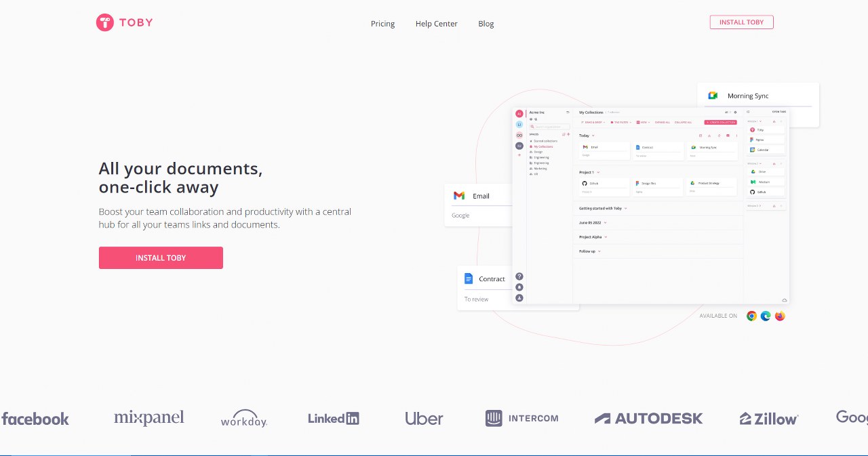Click Expand All in collections toolbar
Screen dimensions: 868x456
[663, 122]
